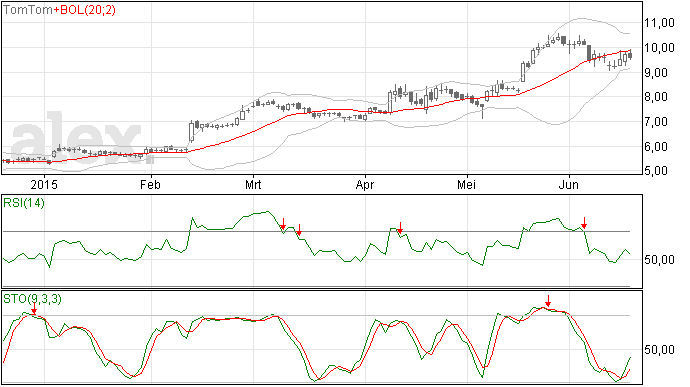
Task: Click the Jun date axis label
Action: [569, 184]
